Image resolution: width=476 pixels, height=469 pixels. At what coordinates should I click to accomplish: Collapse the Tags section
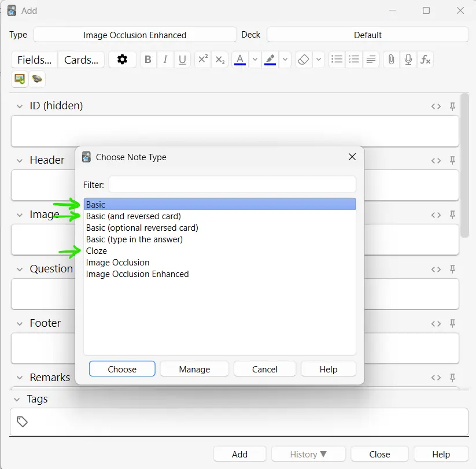pos(17,400)
